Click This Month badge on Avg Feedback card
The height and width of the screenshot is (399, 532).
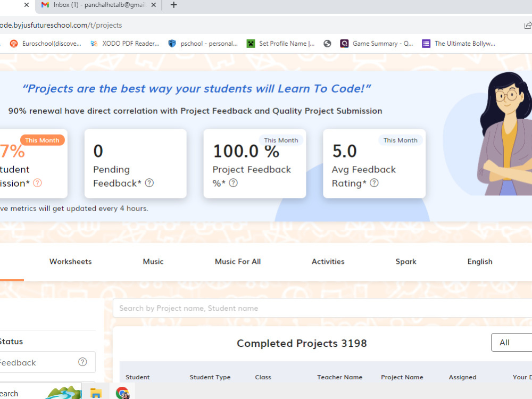[x=401, y=140]
